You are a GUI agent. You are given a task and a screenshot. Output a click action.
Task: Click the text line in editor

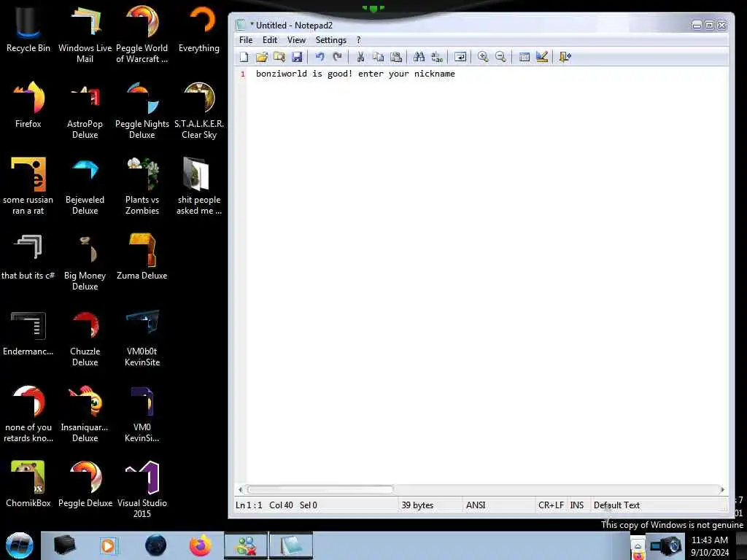(x=355, y=74)
